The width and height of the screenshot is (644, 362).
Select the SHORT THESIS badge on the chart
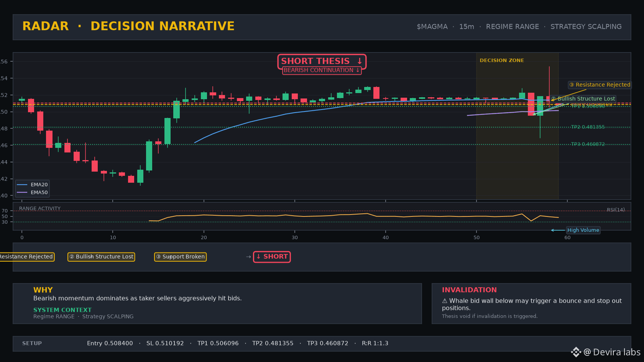(322, 61)
